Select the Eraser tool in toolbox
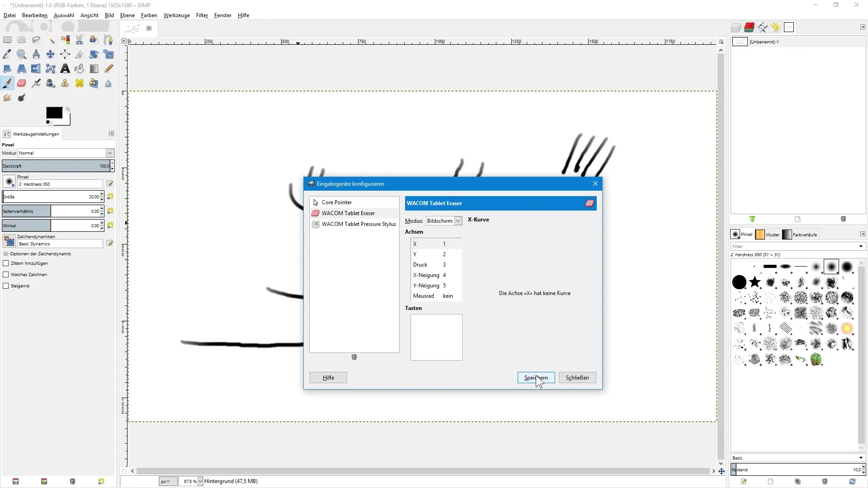The width and height of the screenshot is (868, 488). 21,83
